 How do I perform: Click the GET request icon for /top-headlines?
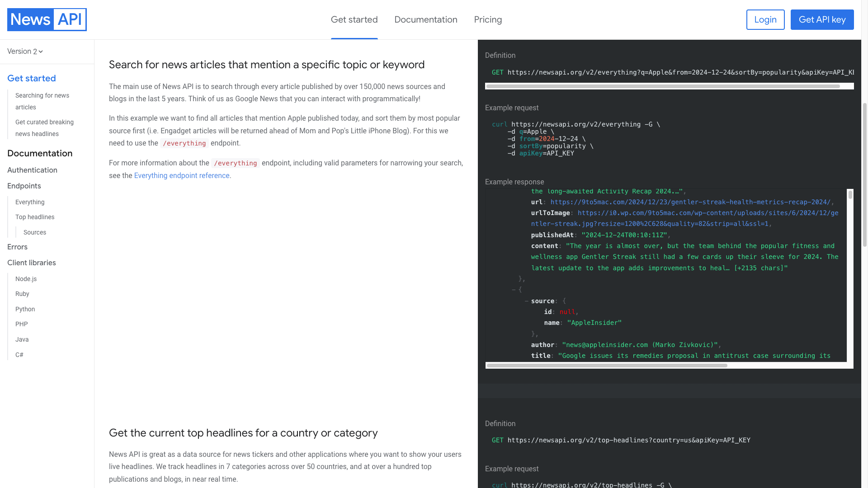tap(497, 440)
